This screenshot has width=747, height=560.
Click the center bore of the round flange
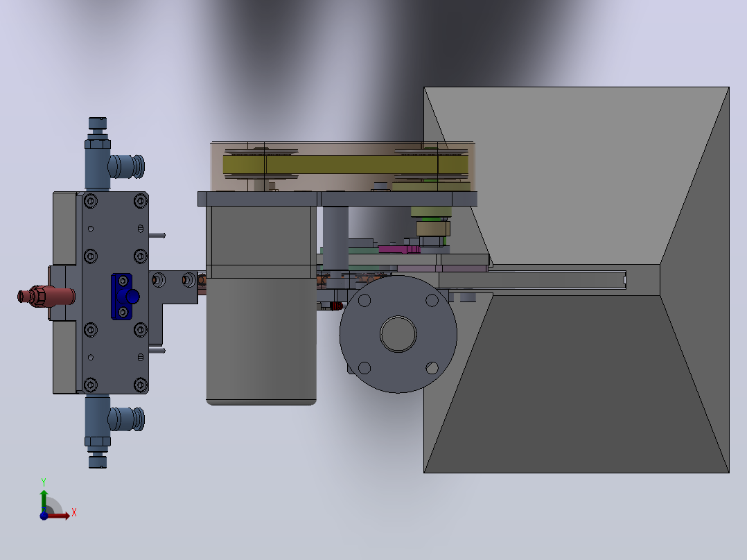point(398,334)
